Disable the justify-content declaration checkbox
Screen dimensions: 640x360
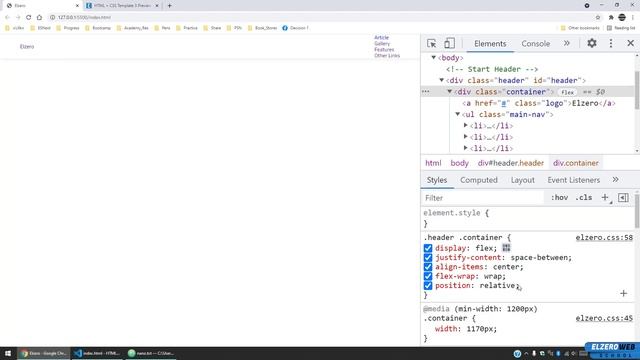point(428,258)
